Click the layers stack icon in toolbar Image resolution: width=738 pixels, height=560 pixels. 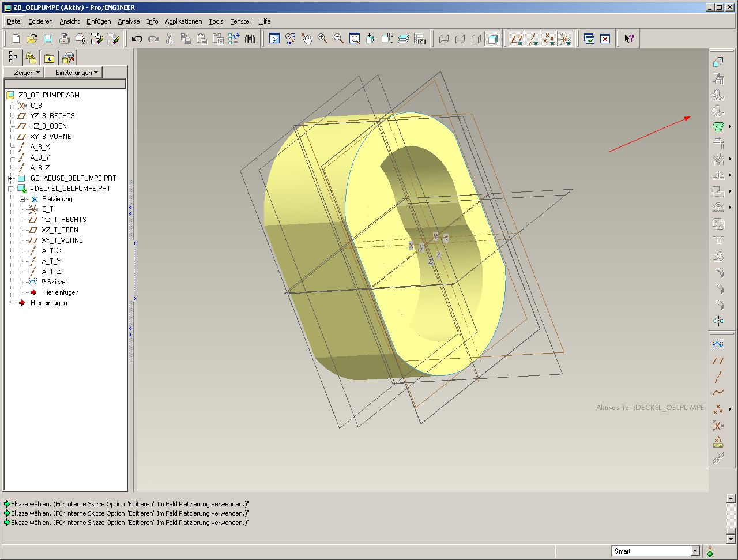click(x=404, y=39)
